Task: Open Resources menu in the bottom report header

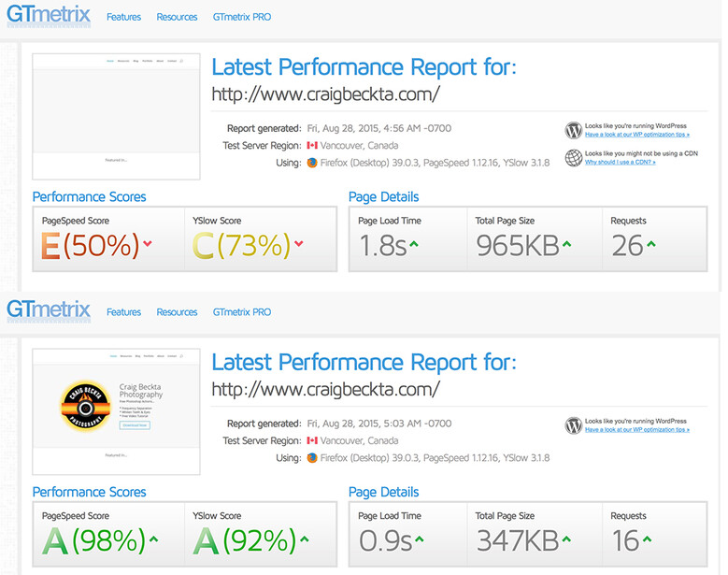Action: click(x=177, y=312)
